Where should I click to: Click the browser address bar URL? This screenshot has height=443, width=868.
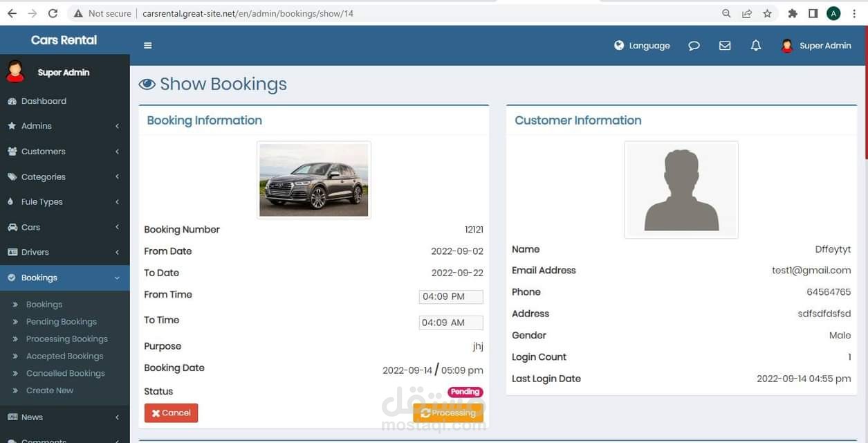coord(248,13)
